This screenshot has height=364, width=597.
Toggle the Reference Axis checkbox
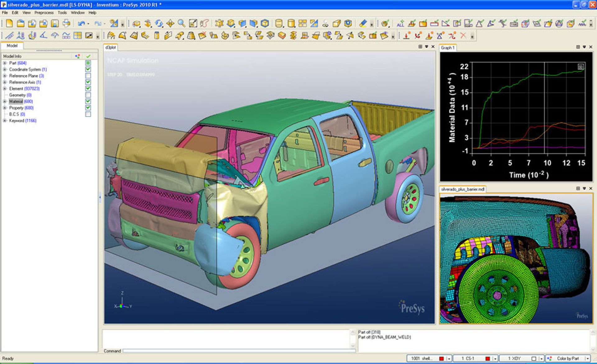coord(88,82)
